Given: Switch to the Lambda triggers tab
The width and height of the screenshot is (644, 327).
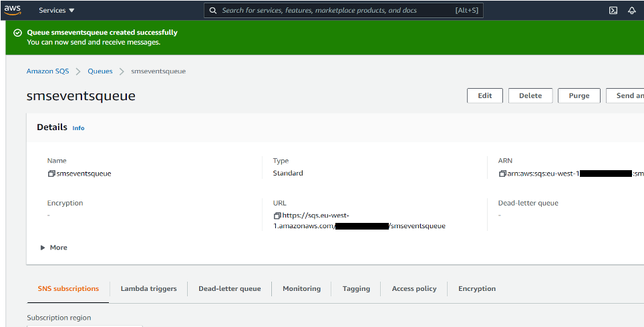Looking at the screenshot, I should point(149,288).
